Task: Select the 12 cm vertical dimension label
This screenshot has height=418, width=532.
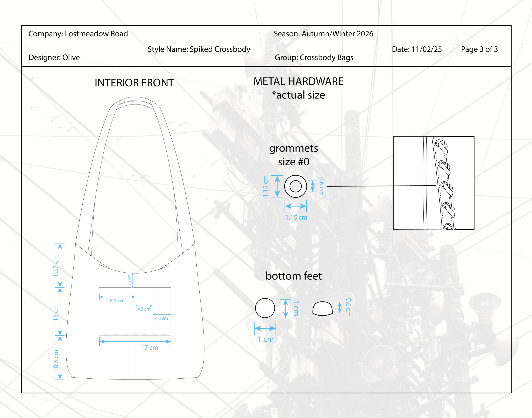Action: [56, 312]
